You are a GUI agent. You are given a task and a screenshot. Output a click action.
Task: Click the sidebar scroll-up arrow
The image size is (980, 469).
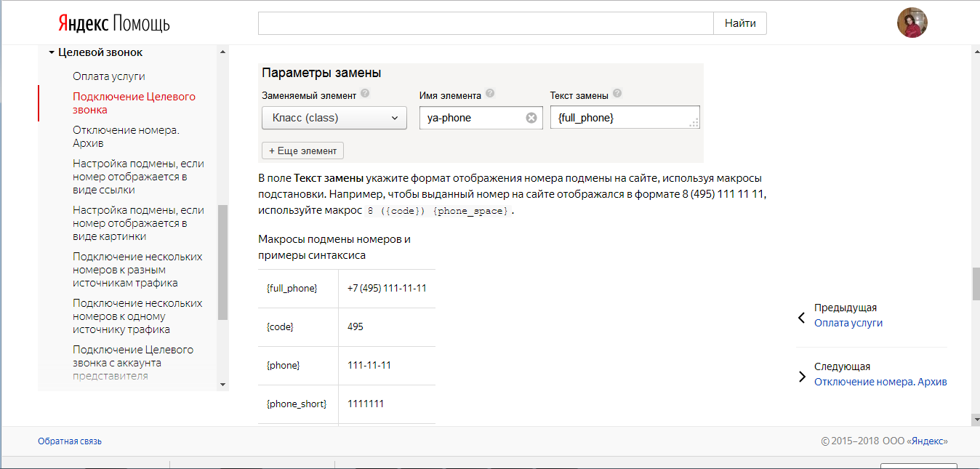coord(222,51)
